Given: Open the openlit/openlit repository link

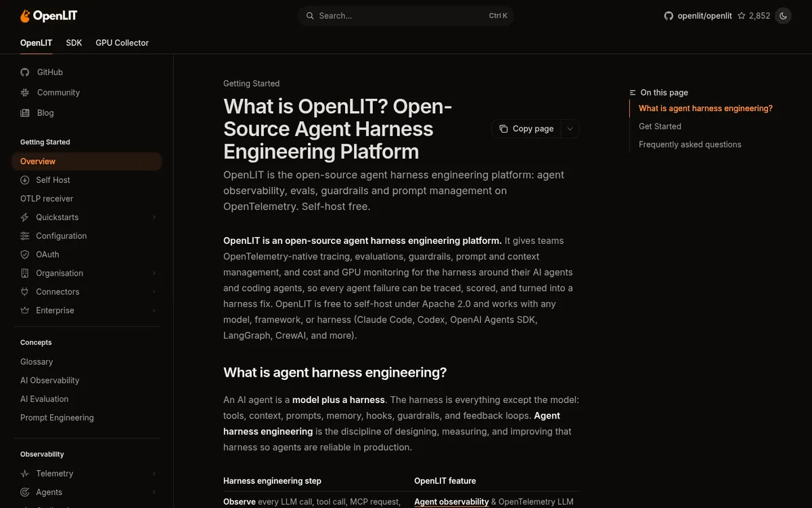Looking at the screenshot, I should [x=704, y=16].
